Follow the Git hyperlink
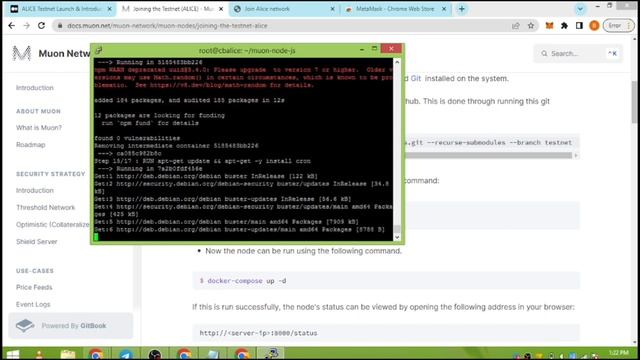The image size is (640, 360). pyautogui.click(x=416, y=78)
